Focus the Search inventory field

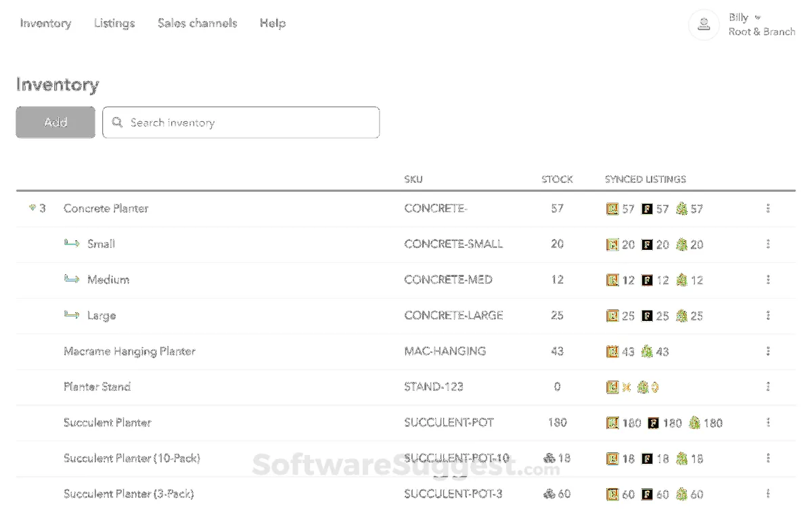pos(250,123)
